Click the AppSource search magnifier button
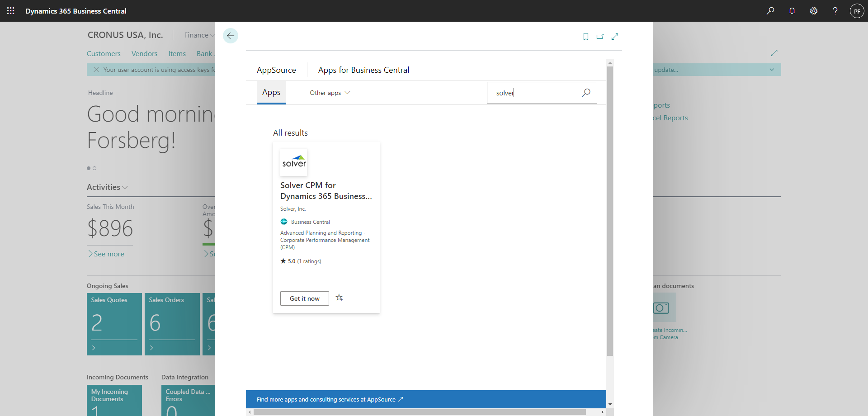The image size is (868, 416). [586, 93]
